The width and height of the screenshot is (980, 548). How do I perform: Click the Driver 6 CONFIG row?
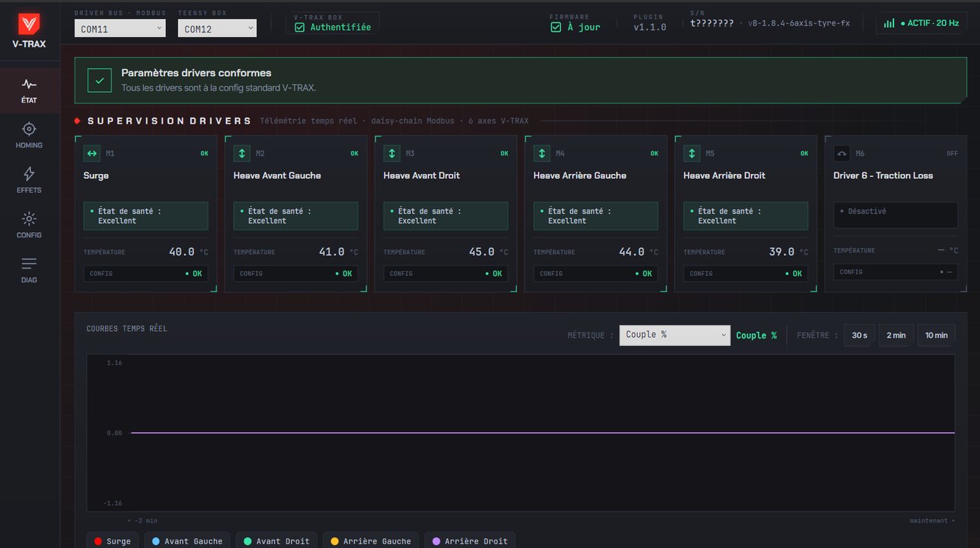point(896,272)
